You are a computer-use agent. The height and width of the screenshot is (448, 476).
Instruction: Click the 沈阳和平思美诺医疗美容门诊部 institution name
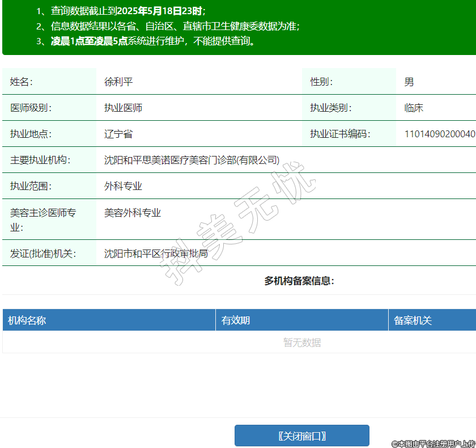click(192, 160)
